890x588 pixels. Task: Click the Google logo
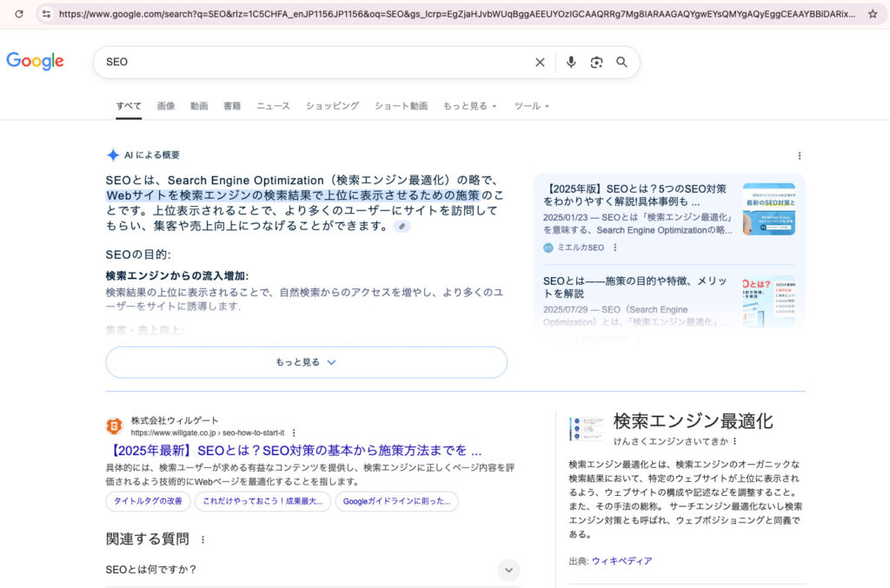click(35, 61)
